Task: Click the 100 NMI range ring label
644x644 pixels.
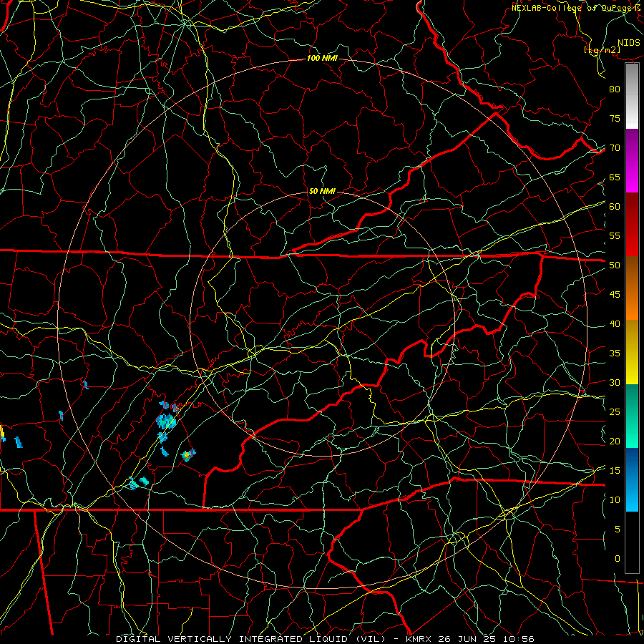Action: pos(322,59)
